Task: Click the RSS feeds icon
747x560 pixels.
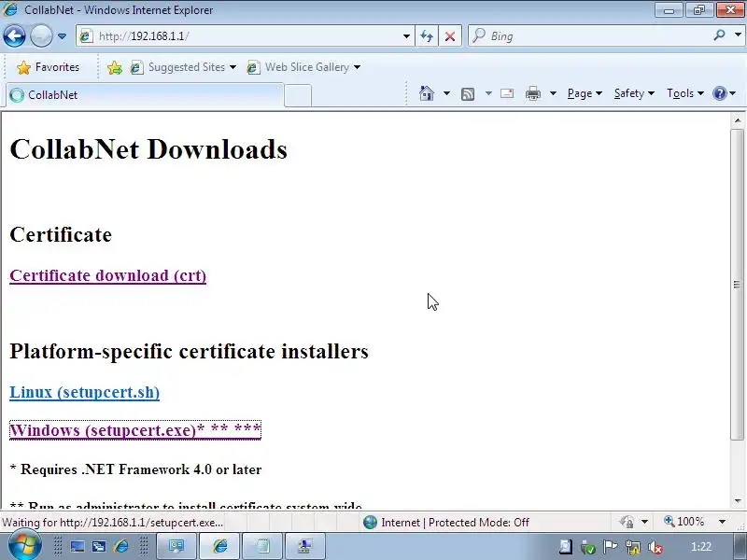Action: click(x=468, y=94)
